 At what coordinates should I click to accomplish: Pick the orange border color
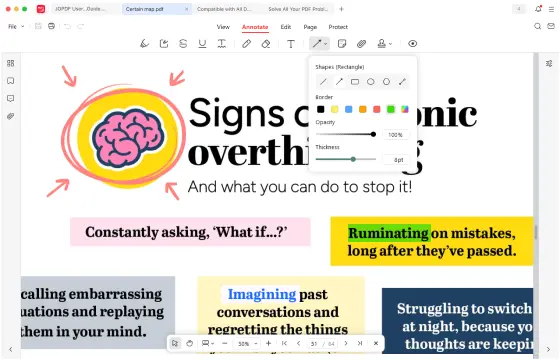(x=362, y=109)
